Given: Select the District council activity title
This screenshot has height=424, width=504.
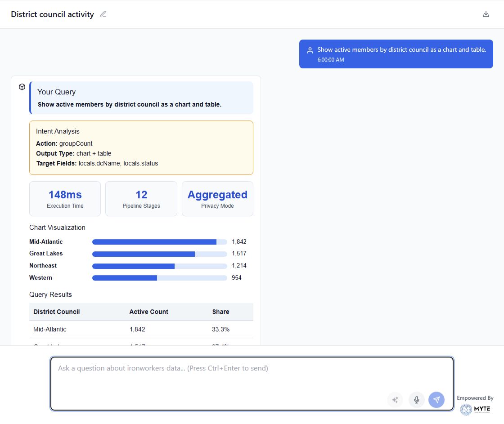Looking at the screenshot, I should coord(52,14).
